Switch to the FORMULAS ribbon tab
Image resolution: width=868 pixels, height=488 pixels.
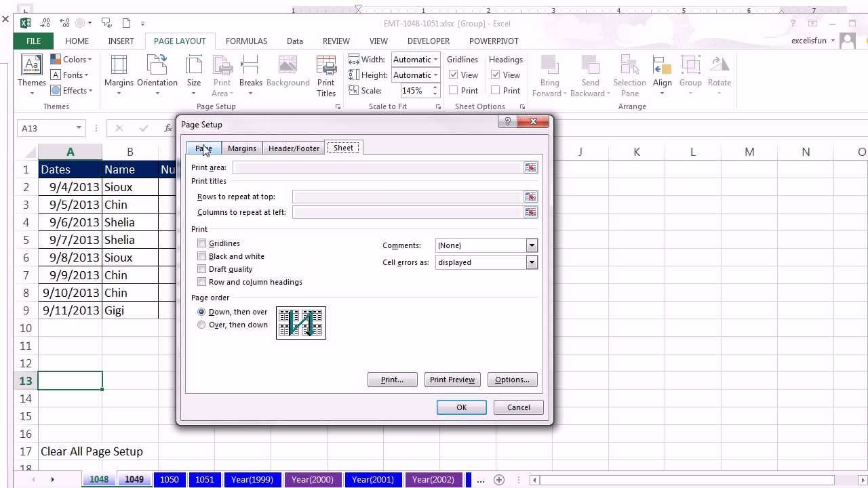pyautogui.click(x=246, y=41)
